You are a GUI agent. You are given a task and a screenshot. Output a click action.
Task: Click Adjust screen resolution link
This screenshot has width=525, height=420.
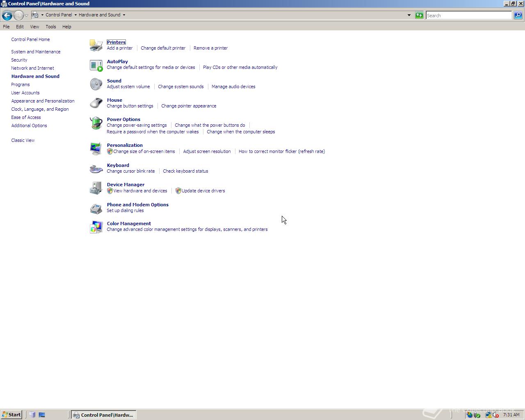click(206, 151)
